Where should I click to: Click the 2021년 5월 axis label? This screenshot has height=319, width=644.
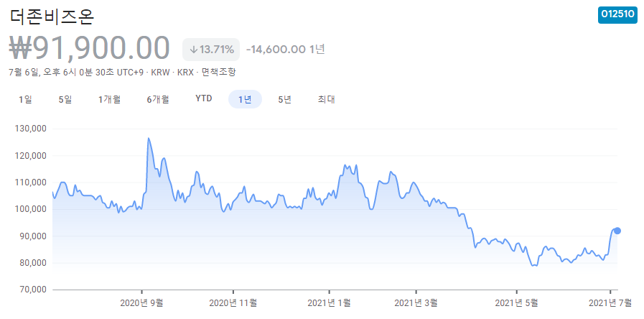coord(516,303)
